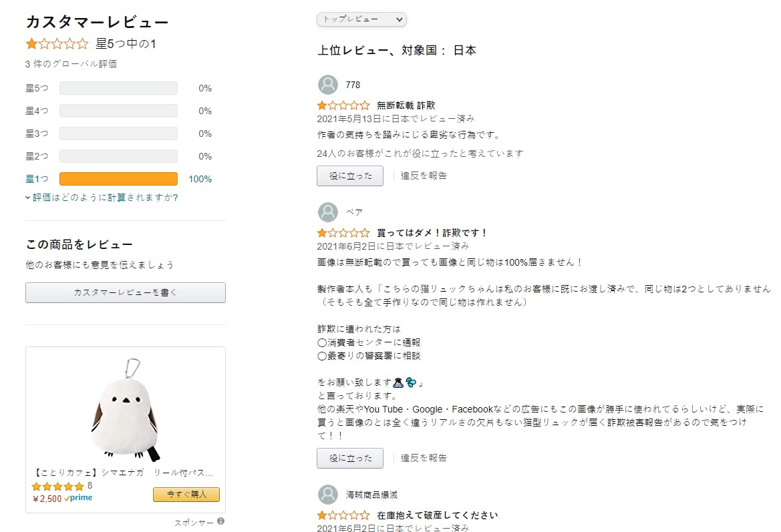Click the overall one-star rating at top left

point(57,44)
